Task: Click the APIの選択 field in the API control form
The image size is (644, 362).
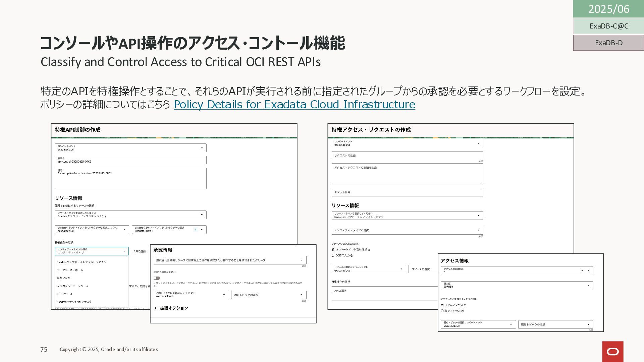Action: coord(140,251)
